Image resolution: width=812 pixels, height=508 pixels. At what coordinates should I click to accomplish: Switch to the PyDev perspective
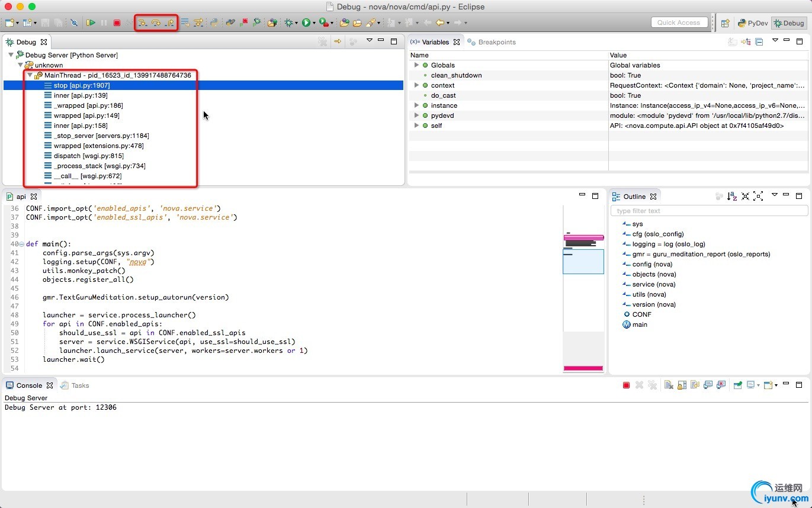pos(753,23)
